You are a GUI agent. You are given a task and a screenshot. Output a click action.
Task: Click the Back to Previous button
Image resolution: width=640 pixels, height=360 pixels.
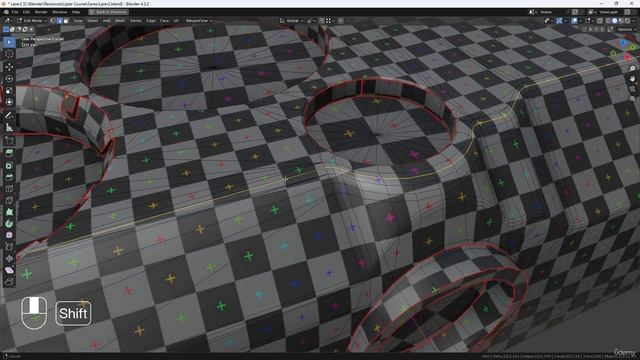tap(109, 12)
